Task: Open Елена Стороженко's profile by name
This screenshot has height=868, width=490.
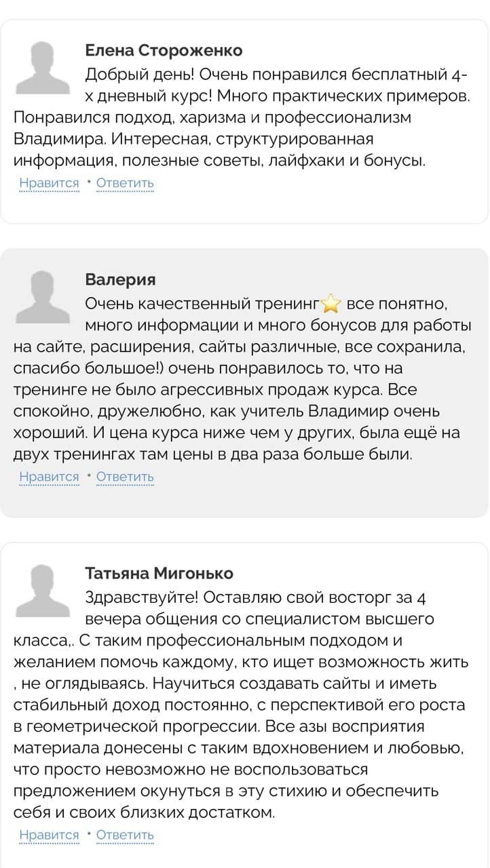Action: coord(164,51)
